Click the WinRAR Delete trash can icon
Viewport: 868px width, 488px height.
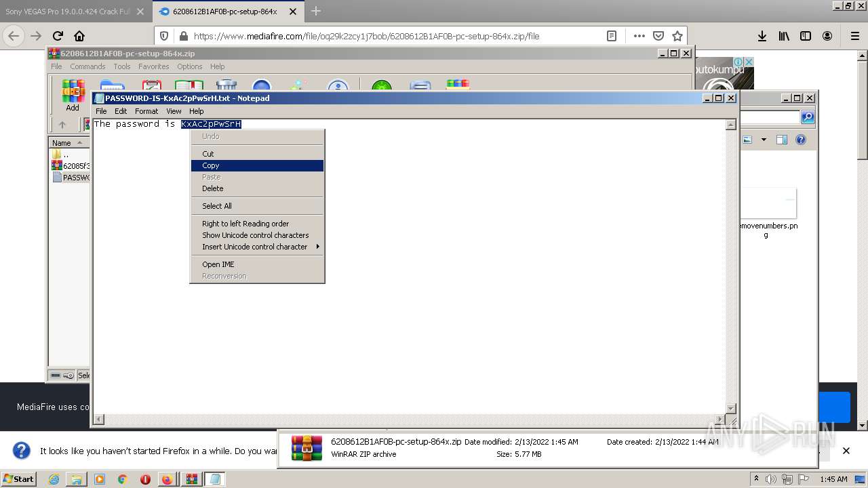click(x=226, y=85)
